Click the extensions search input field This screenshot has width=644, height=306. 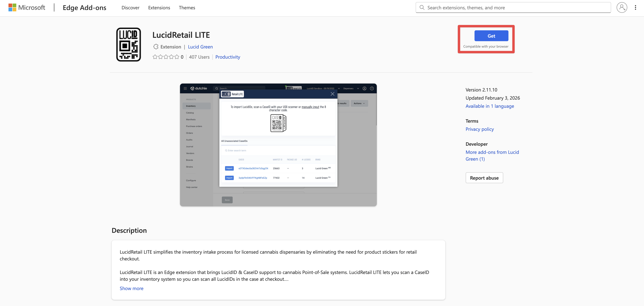pos(513,7)
